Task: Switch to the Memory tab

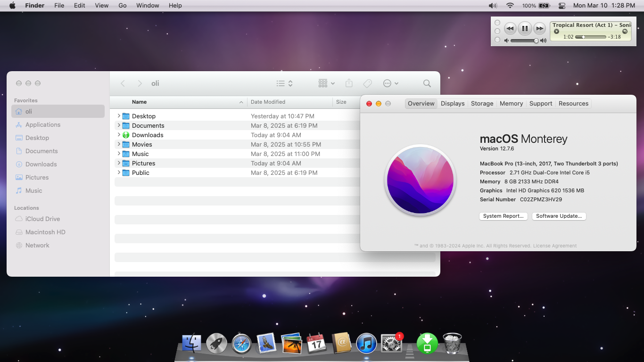Action: click(512, 104)
